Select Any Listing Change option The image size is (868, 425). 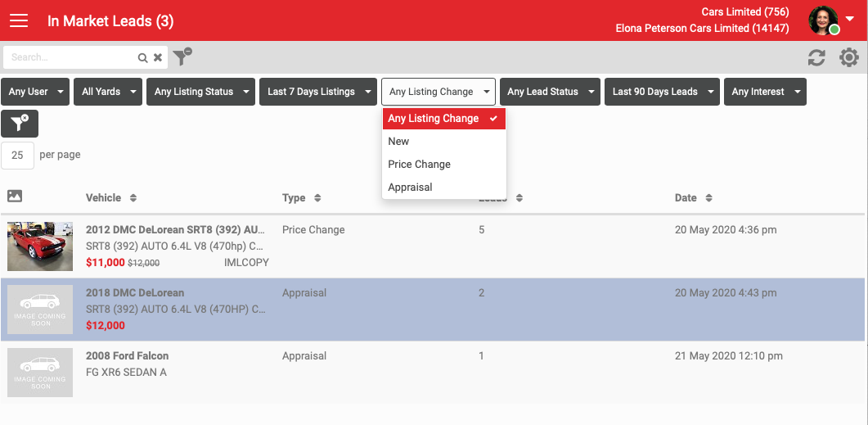(x=444, y=119)
